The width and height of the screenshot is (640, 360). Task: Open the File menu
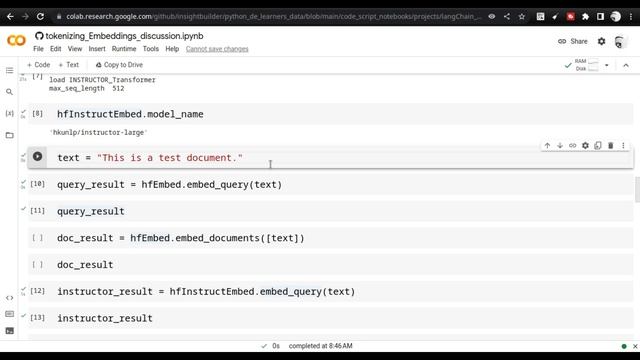click(38, 49)
